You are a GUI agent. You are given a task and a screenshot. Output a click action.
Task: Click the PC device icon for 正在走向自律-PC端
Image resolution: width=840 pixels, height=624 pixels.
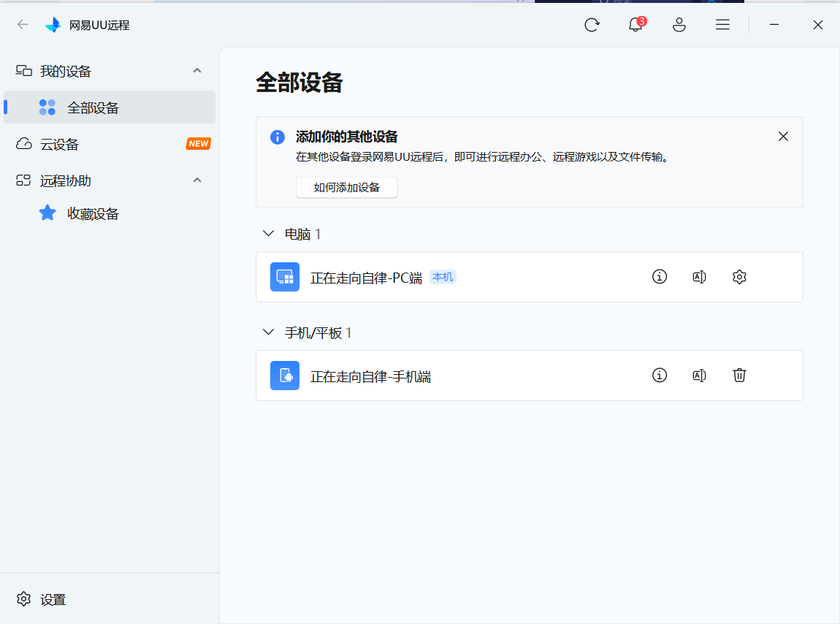click(284, 277)
